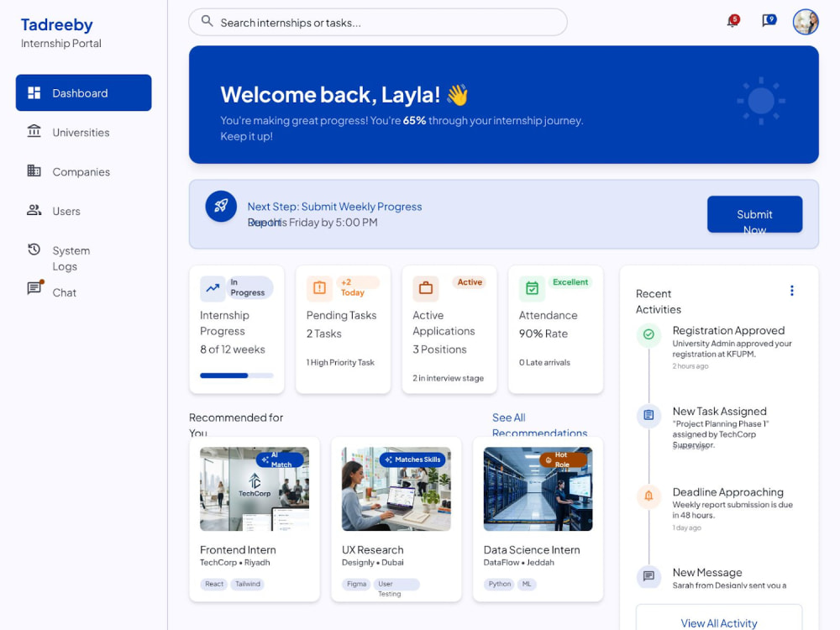Image resolution: width=840 pixels, height=630 pixels.
Task: Click the rocket icon beside Next Step
Action: point(221,207)
